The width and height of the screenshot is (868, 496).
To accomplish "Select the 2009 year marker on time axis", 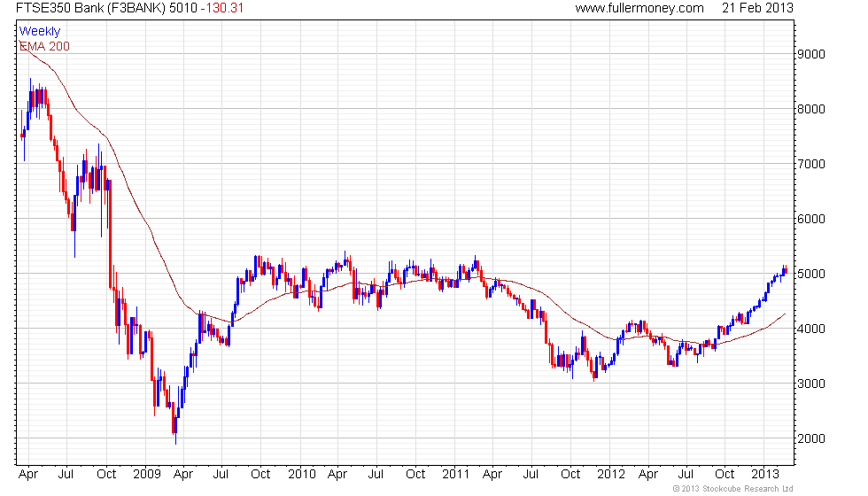I will click(145, 475).
